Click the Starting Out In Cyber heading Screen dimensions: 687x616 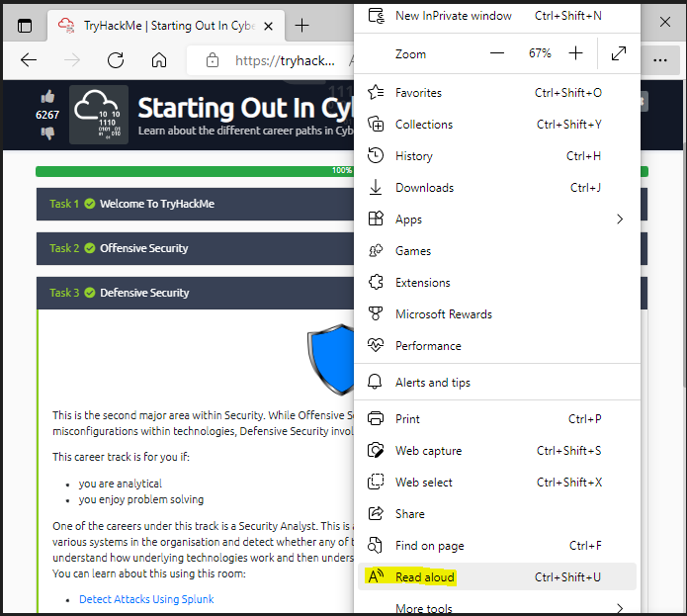pos(245,108)
